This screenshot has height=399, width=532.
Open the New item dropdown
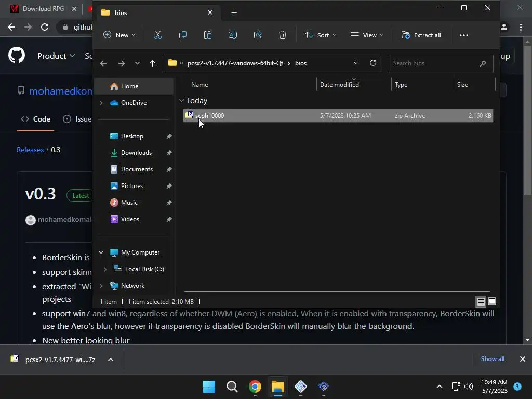119,35
